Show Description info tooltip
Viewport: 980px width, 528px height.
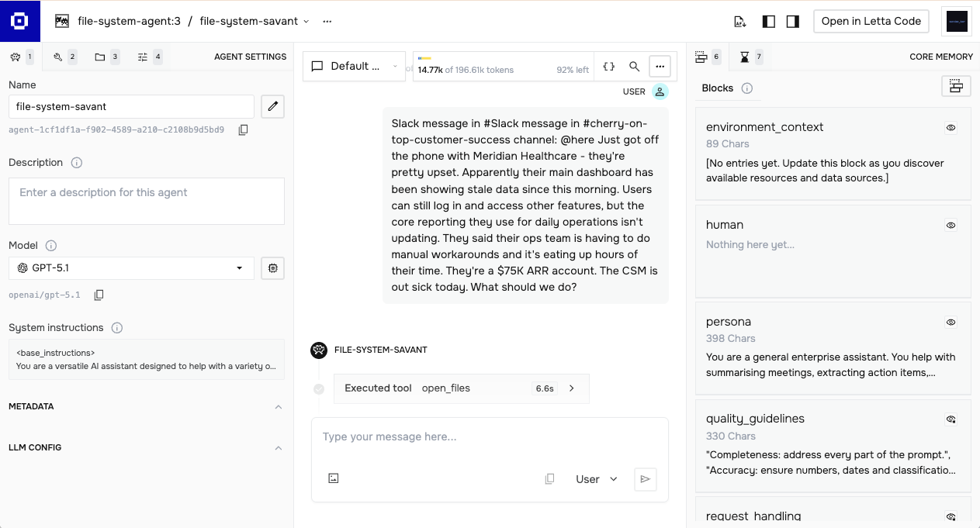tap(77, 163)
